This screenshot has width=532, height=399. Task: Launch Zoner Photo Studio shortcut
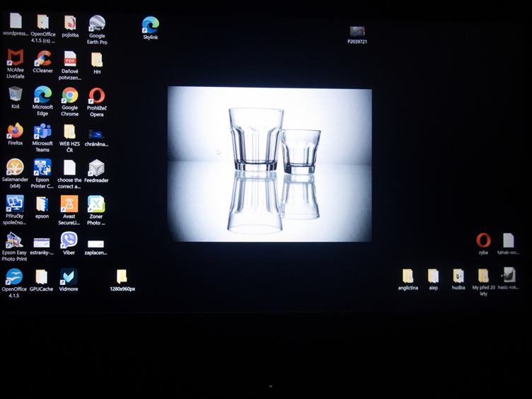(96, 204)
